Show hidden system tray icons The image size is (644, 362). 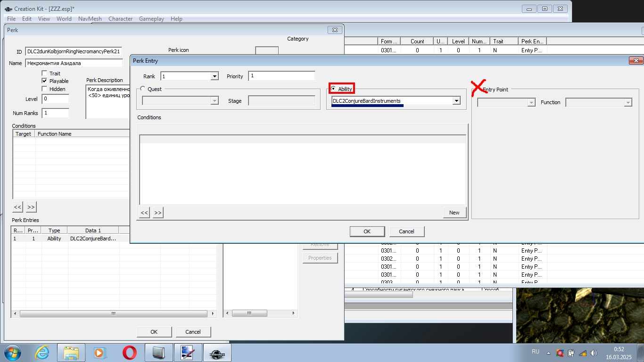coord(548,353)
